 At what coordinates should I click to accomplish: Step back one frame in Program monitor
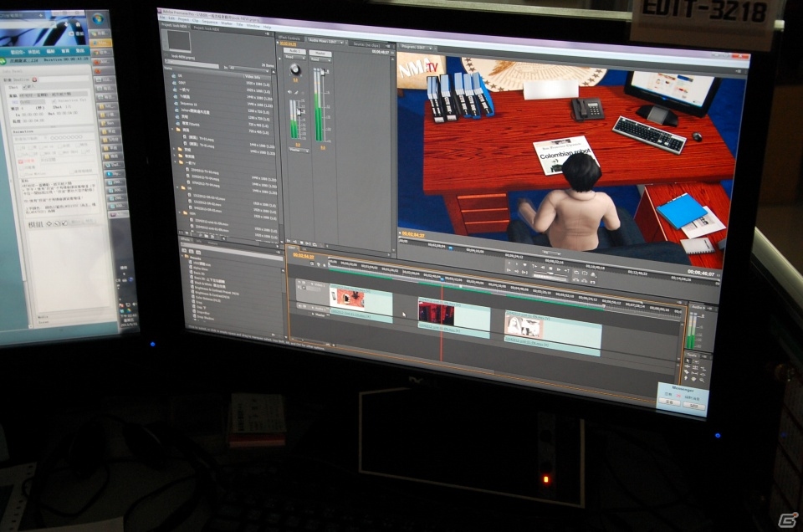click(542, 268)
